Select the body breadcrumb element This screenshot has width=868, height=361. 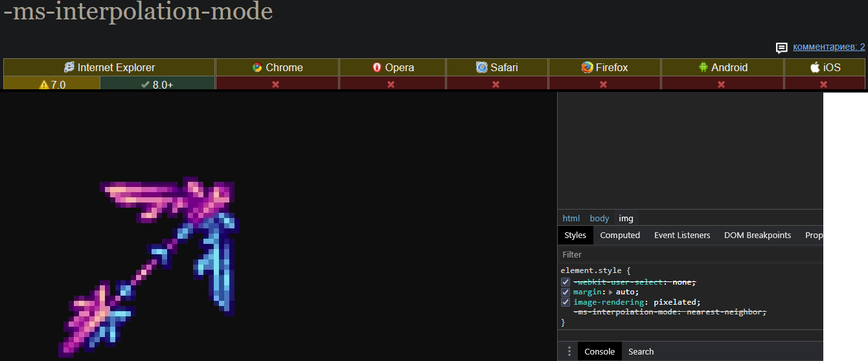599,219
